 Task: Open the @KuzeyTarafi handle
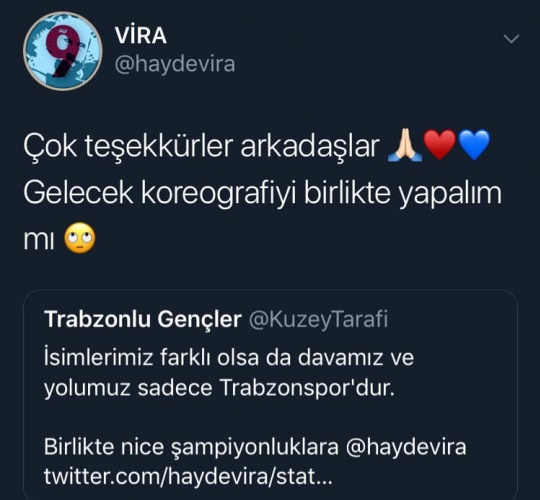(x=318, y=320)
